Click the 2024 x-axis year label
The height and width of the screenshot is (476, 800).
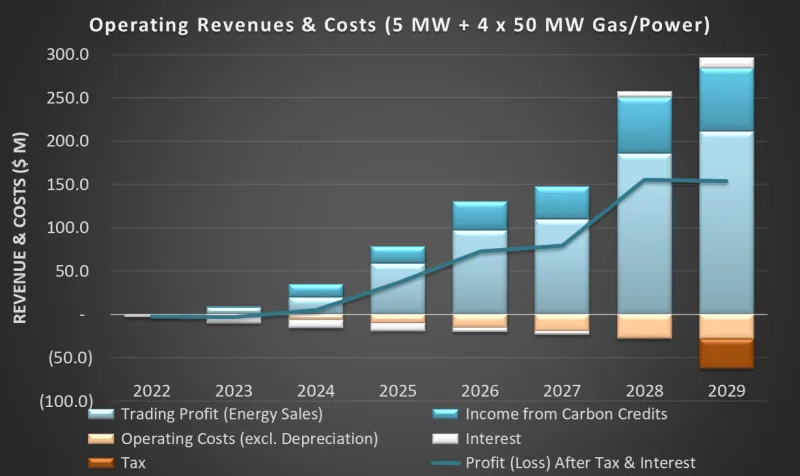pos(316,391)
